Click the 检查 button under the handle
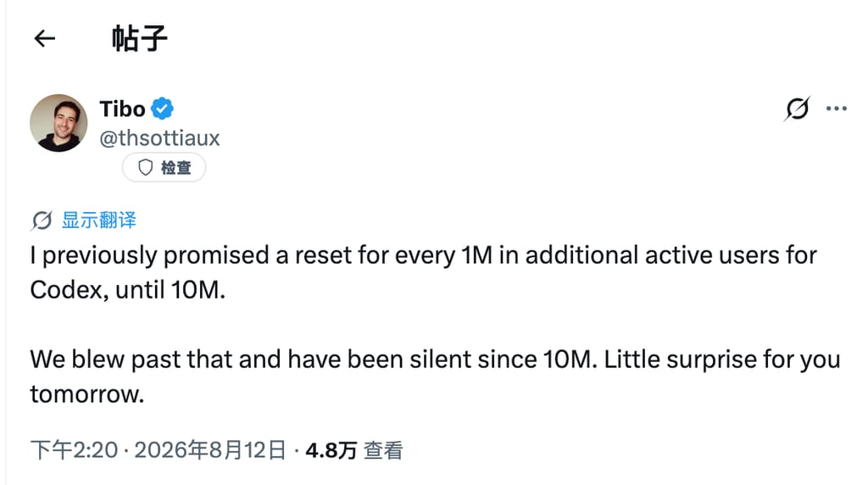 [x=164, y=167]
